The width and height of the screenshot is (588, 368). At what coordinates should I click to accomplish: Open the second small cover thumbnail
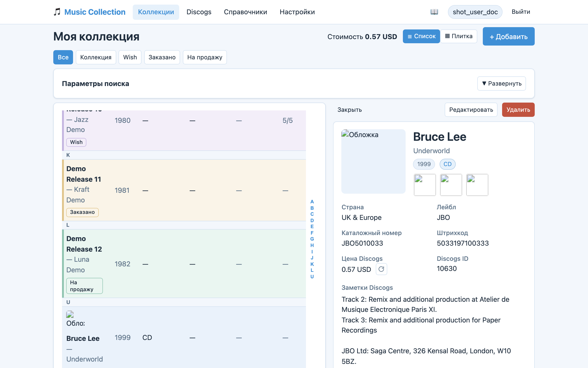(451, 185)
